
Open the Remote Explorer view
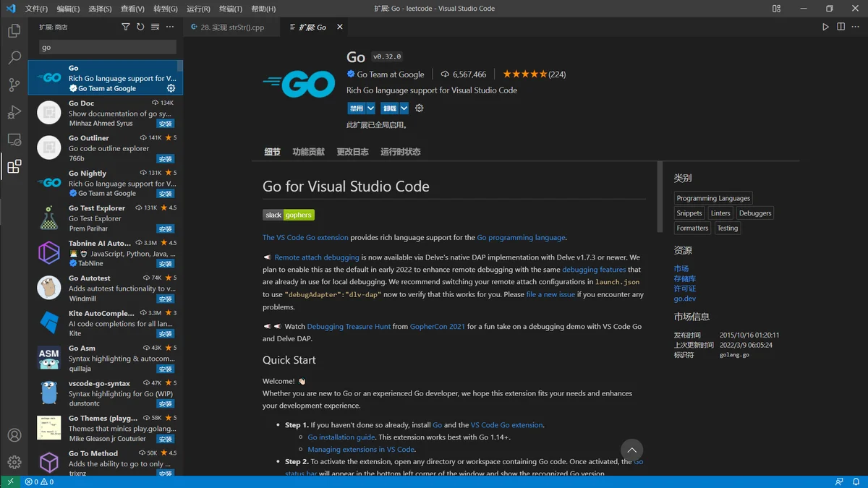pos(14,140)
